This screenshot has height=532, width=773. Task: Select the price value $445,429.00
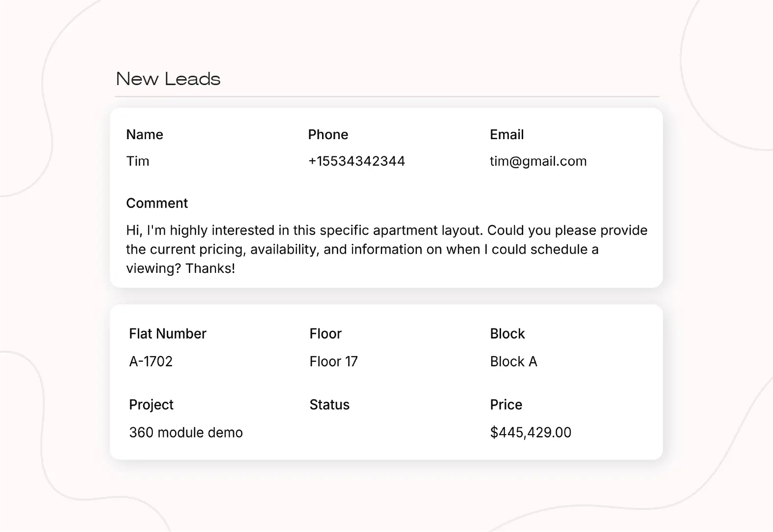click(531, 433)
